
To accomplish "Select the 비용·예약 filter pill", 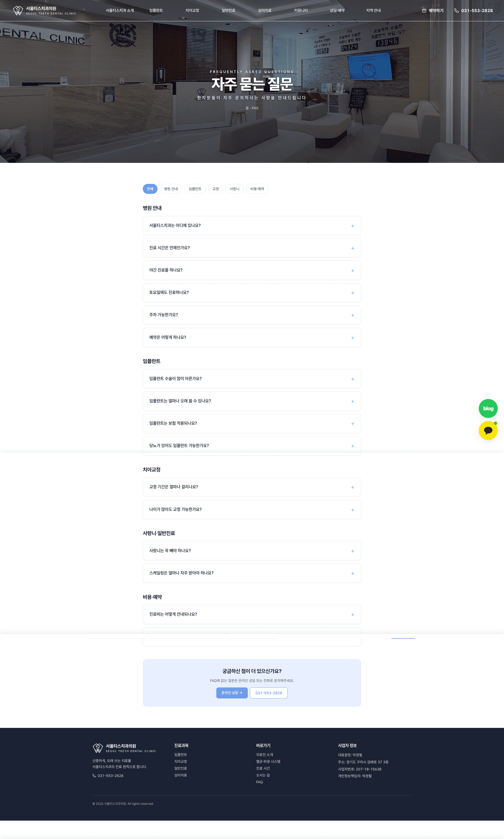I will coord(257,189).
